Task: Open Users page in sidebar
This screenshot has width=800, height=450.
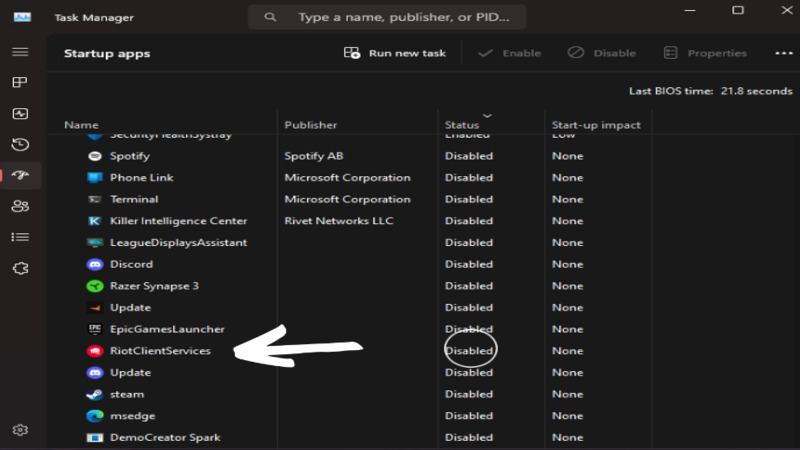Action: (20, 206)
